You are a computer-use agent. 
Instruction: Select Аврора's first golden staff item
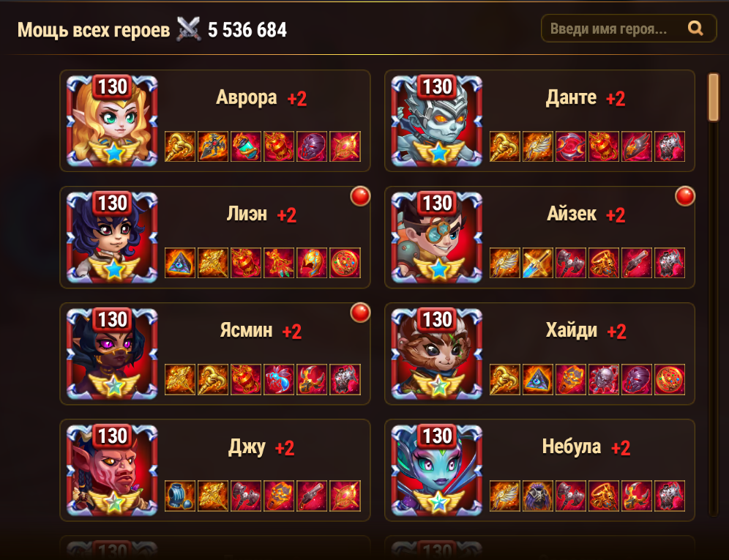click(180, 146)
